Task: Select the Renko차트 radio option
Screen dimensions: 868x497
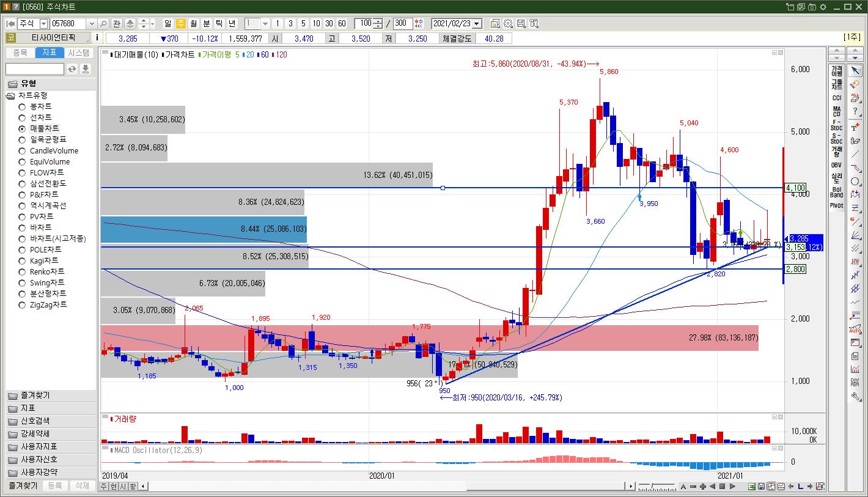Action: (x=22, y=271)
